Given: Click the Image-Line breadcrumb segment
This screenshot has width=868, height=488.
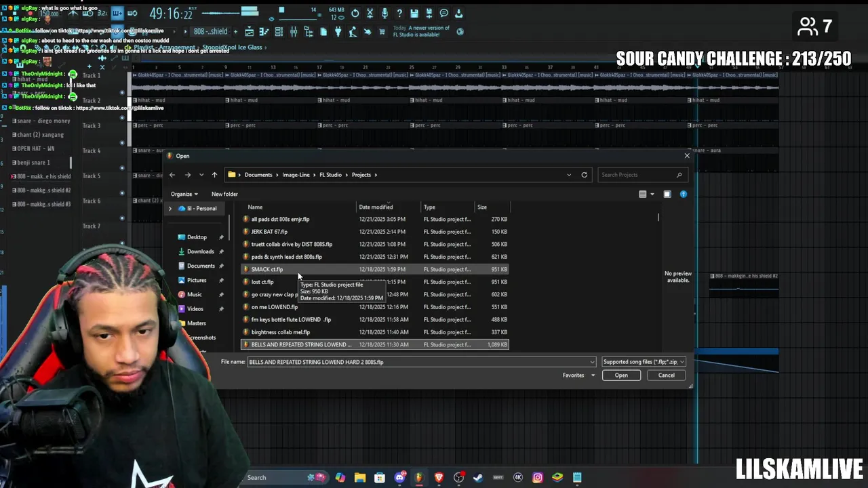Looking at the screenshot, I should [x=296, y=175].
